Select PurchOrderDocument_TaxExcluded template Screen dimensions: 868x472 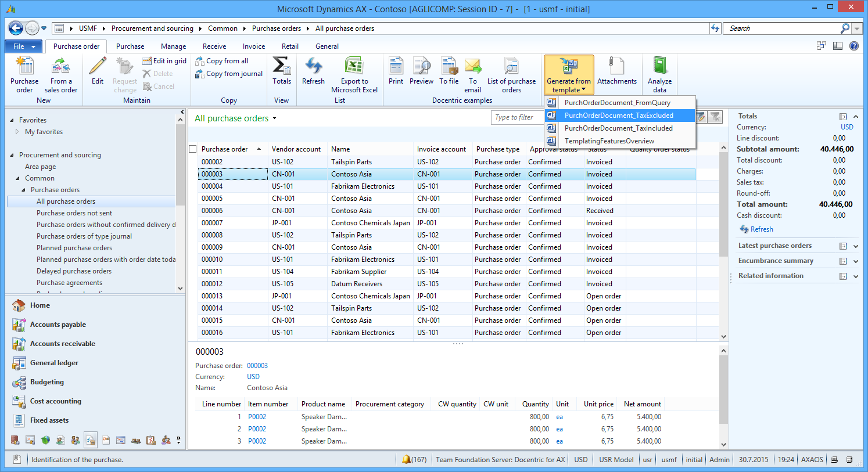pos(620,116)
